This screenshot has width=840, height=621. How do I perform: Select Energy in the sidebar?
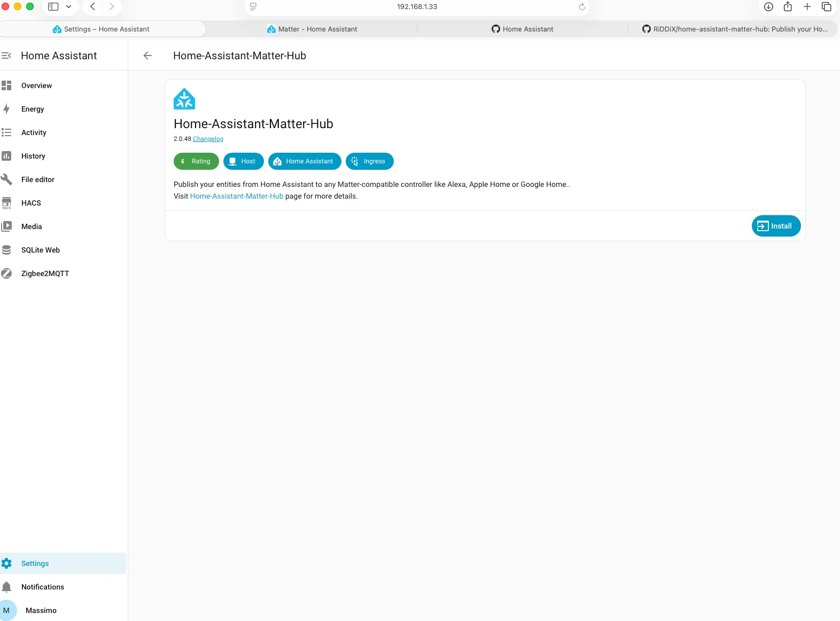(63, 109)
